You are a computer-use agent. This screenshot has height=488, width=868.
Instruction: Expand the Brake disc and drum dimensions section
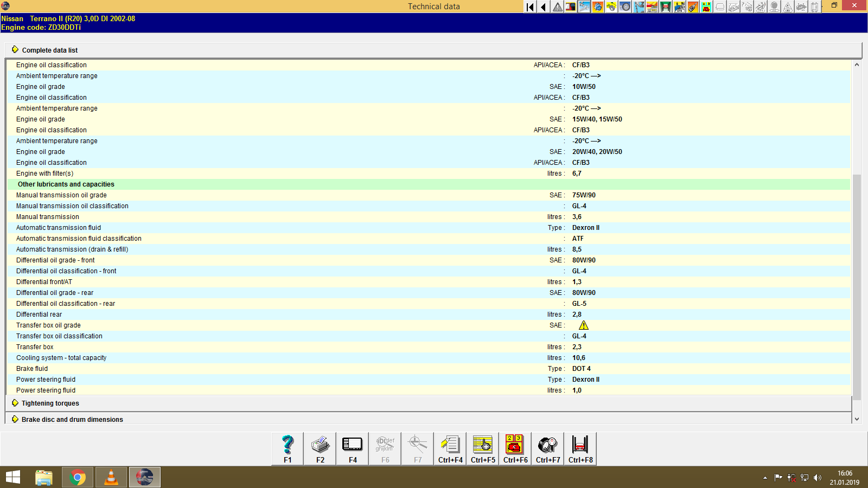[x=72, y=419]
